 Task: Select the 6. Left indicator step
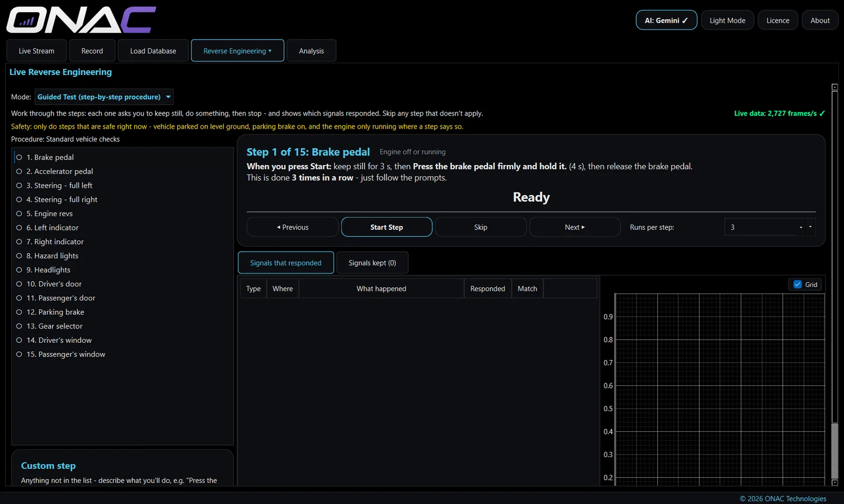pos(122,228)
